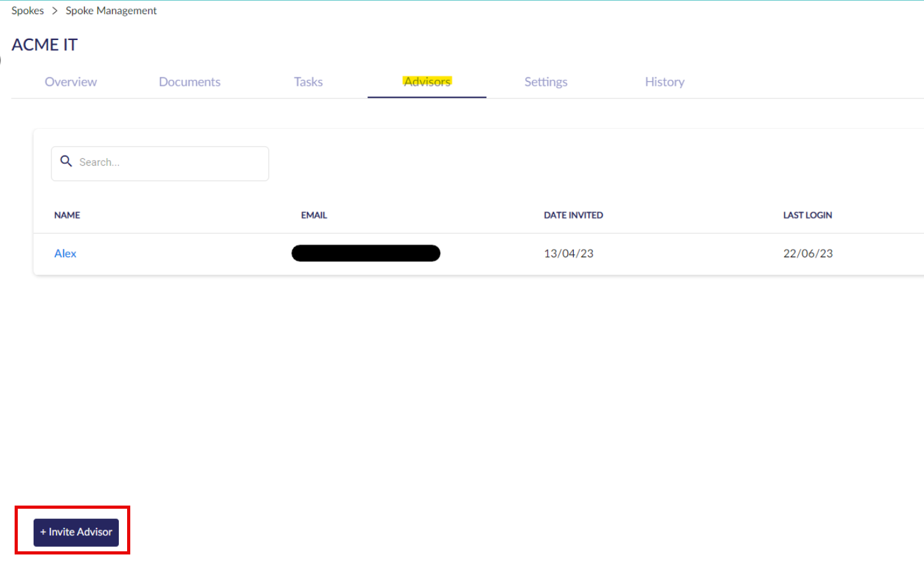
Task: Switch to the Documents tab
Action: point(189,82)
